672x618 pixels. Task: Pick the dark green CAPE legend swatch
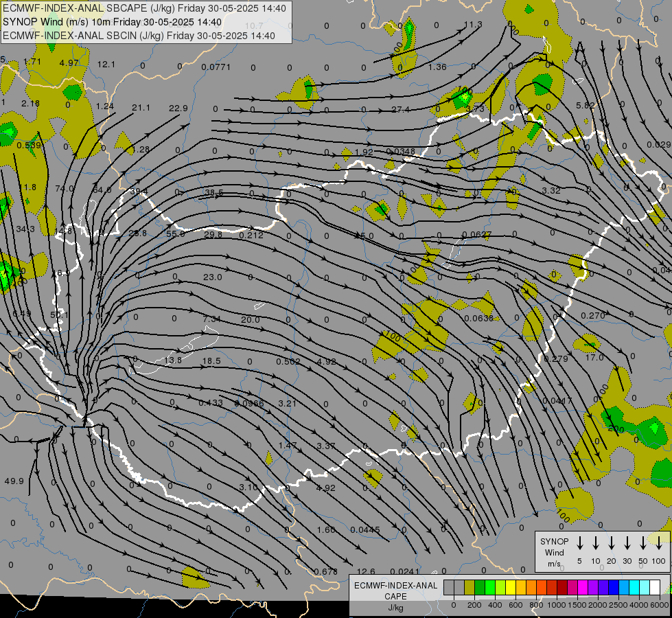(480, 587)
